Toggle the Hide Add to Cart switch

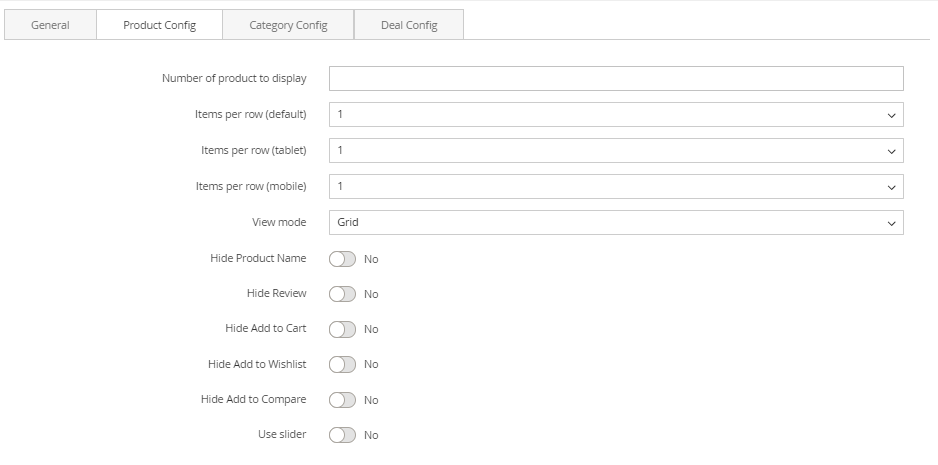(342, 329)
